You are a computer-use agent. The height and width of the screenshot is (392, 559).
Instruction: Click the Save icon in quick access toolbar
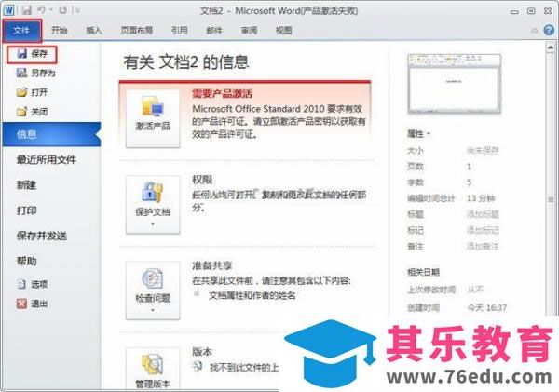[26, 10]
